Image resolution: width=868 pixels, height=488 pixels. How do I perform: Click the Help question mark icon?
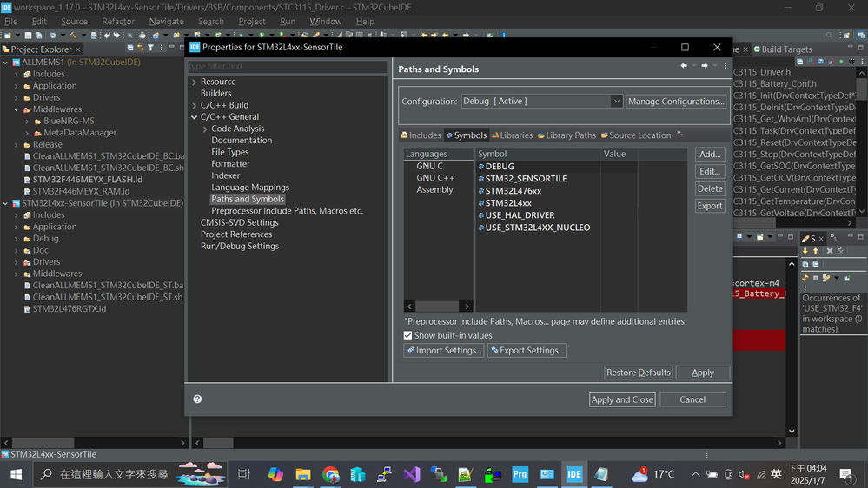click(x=197, y=399)
